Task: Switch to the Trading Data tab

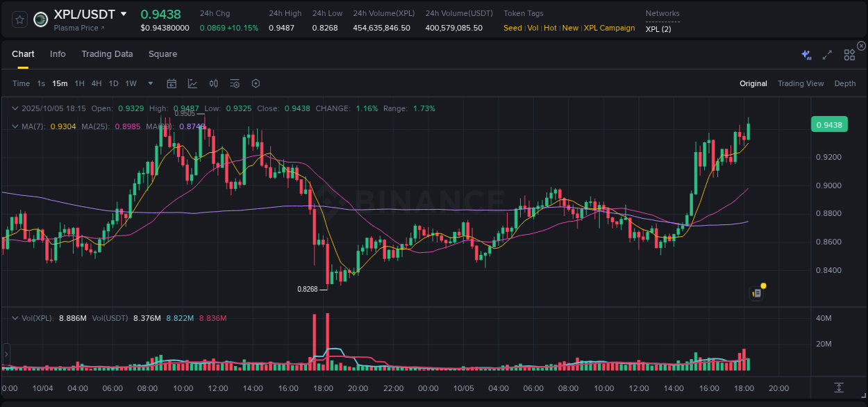Action: 107,53
